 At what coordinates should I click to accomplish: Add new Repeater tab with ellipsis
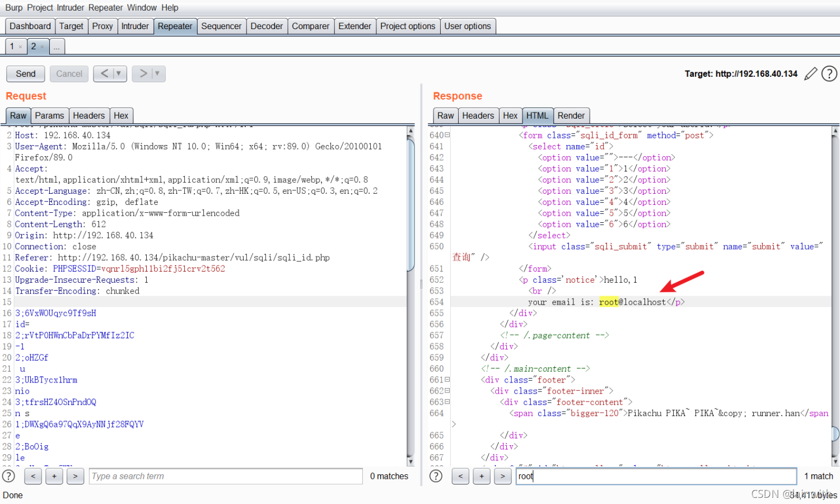coord(57,46)
